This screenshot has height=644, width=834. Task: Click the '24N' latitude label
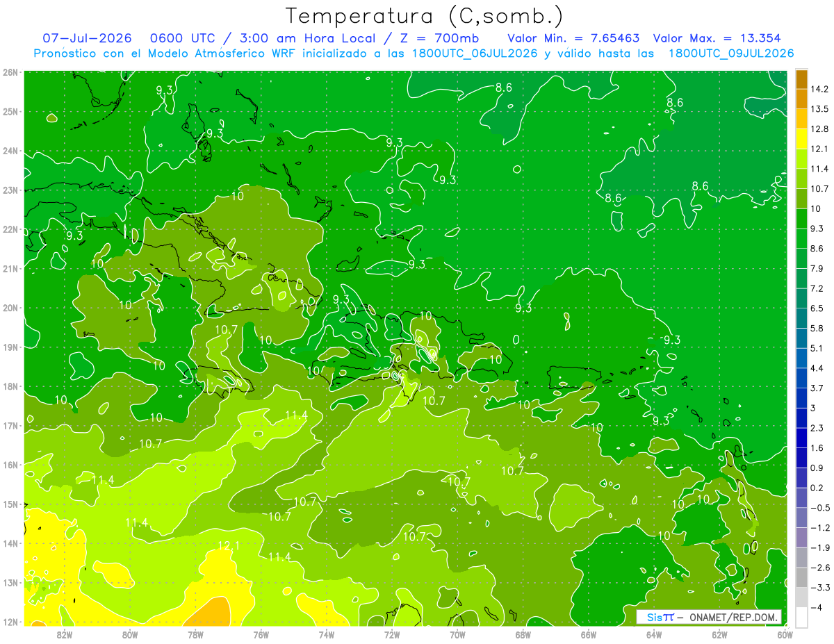tap(10, 151)
